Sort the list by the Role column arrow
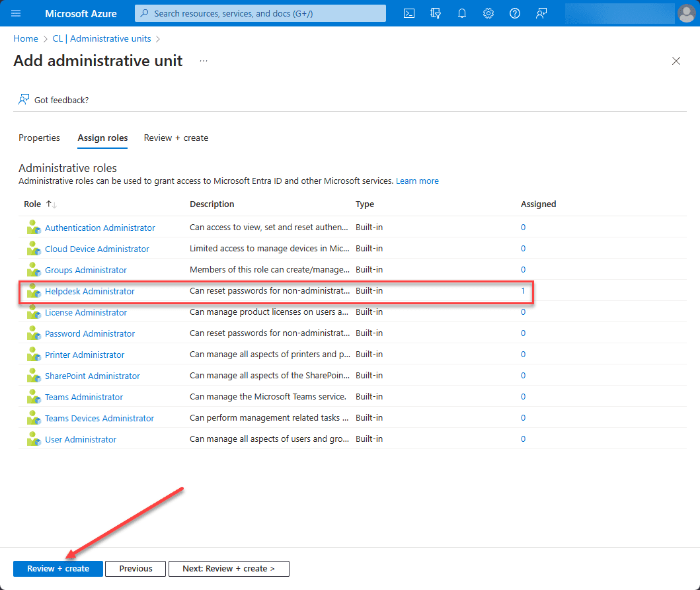Screen dimensions: 700x590 point(52,204)
